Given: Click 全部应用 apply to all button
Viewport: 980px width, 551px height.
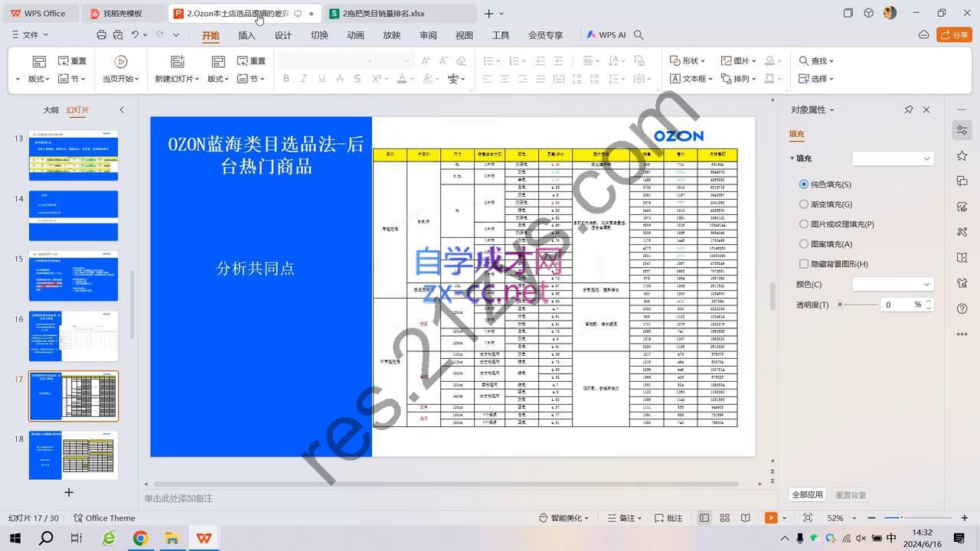Looking at the screenshot, I should pyautogui.click(x=807, y=495).
